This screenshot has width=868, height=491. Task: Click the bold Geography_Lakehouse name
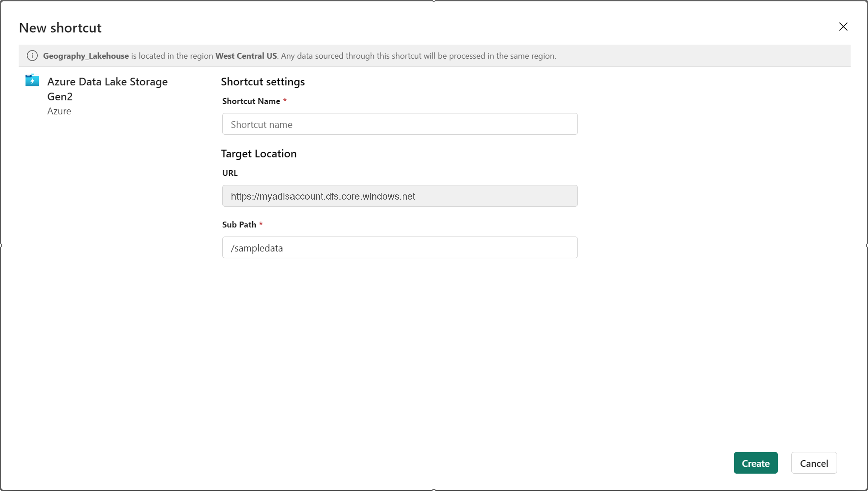pos(86,56)
